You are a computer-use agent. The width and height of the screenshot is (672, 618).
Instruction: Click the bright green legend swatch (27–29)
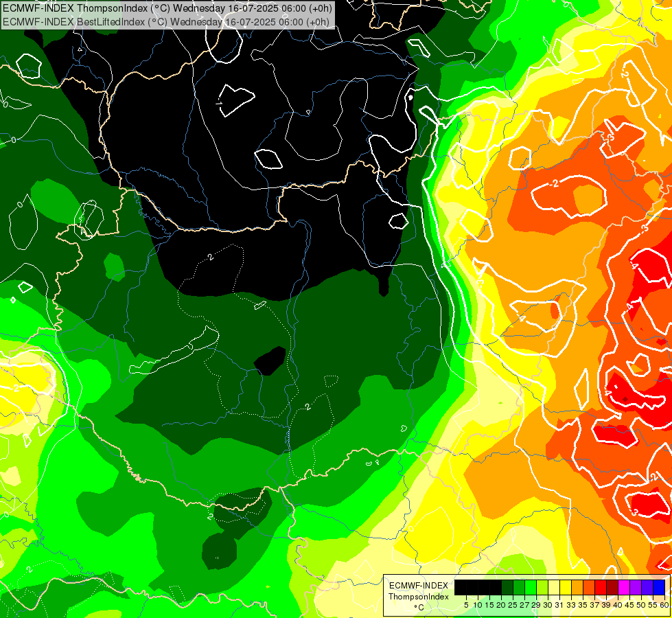coord(531,587)
